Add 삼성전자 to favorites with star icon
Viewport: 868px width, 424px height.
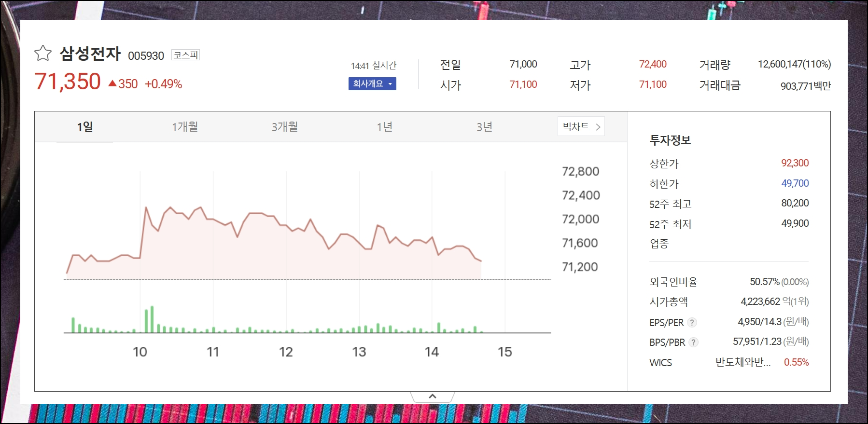pyautogui.click(x=43, y=53)
